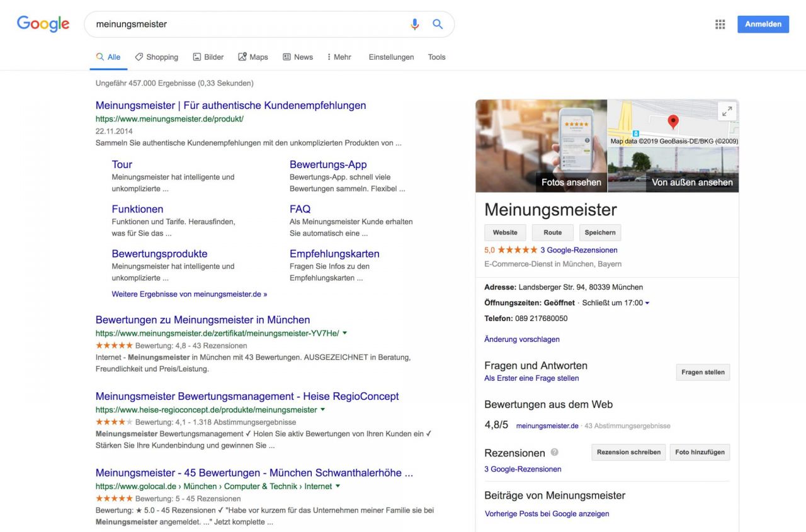Image resolution: width=806 pixels, height=532 pixels.
Task: Open Einstellungen menu
Action: [392, 57]
